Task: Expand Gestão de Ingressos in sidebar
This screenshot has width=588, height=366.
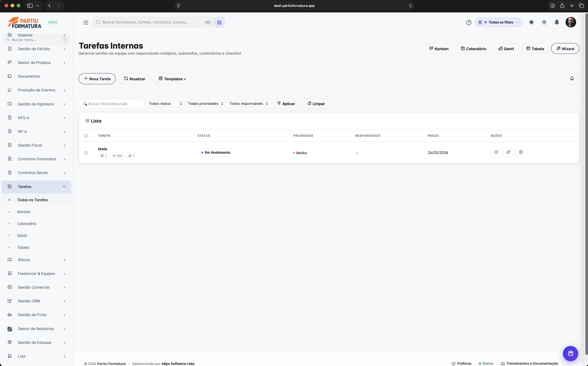Action: [x=36, y=104]
